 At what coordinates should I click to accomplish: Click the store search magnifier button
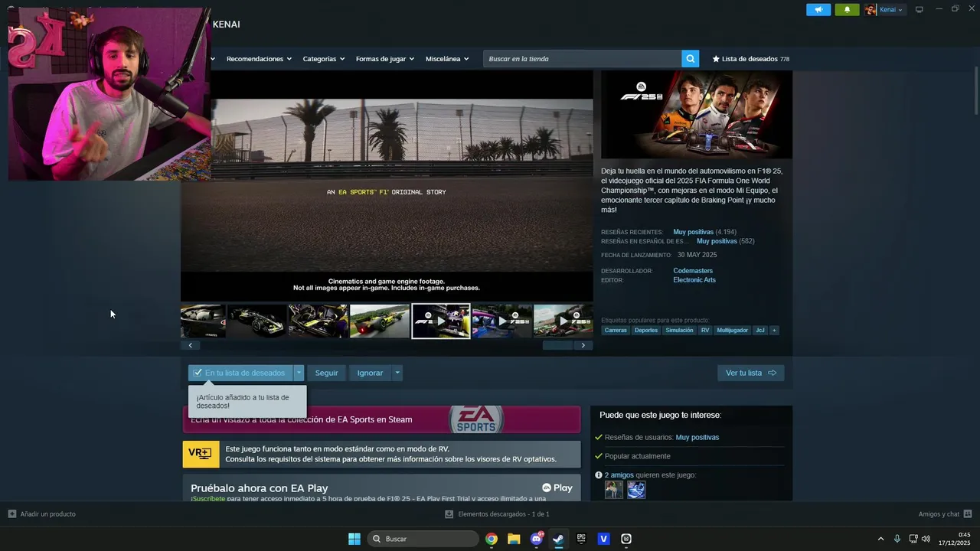point(691,59)
